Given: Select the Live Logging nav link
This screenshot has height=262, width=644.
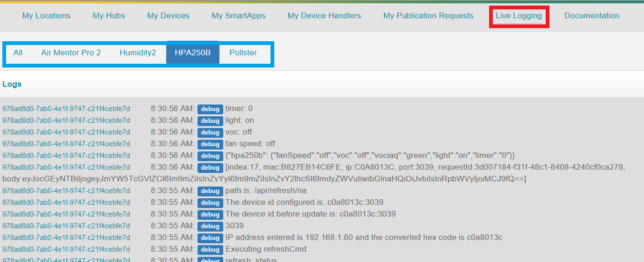Looking at the screenshot, I should [x=519, y=16].
